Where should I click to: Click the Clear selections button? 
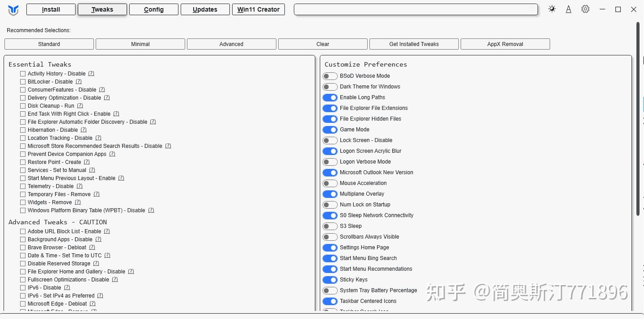tap(323, 44)
